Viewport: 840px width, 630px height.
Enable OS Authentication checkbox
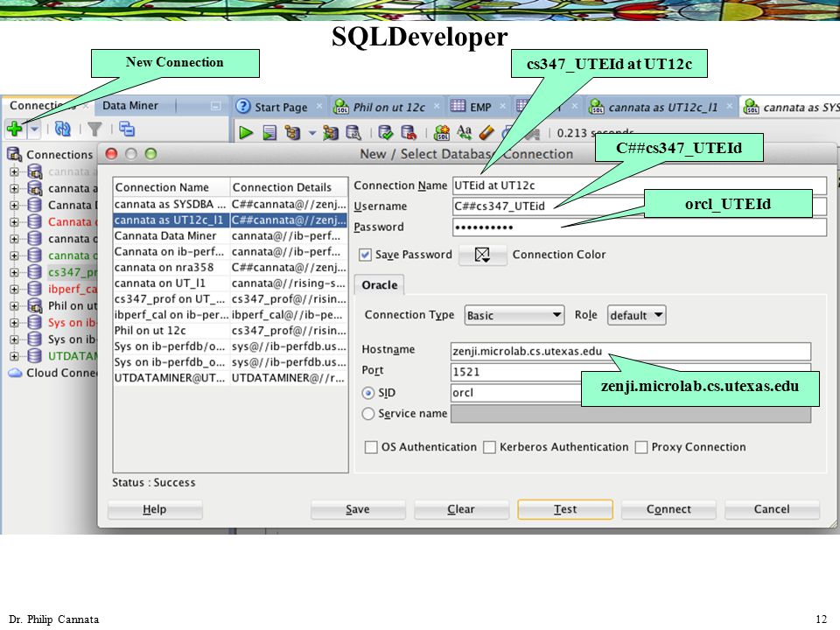pos(371,447)
